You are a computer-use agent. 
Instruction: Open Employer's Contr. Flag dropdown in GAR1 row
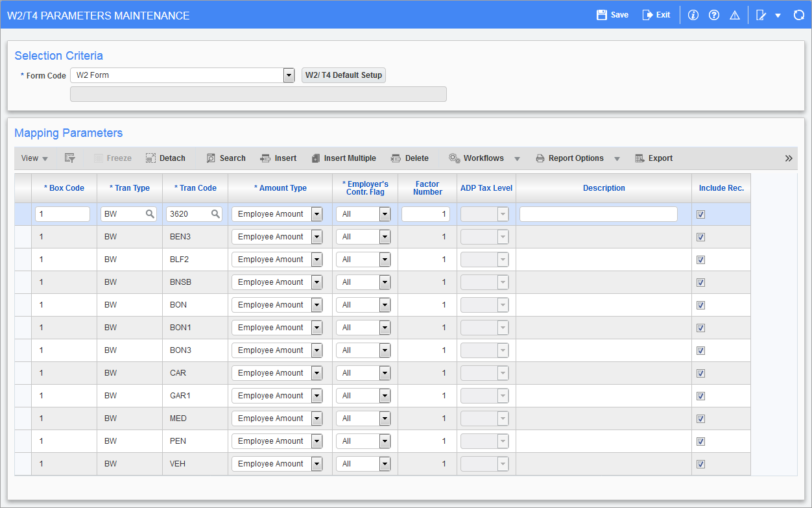pos(385,396)
